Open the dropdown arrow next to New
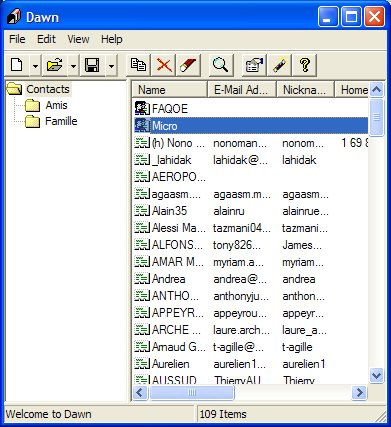 tap(35, 66)
